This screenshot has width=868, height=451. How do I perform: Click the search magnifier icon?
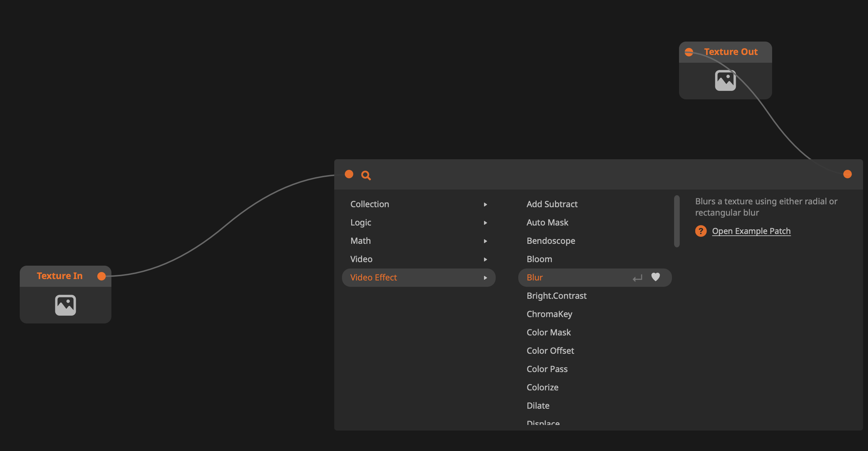pos(366,175)
